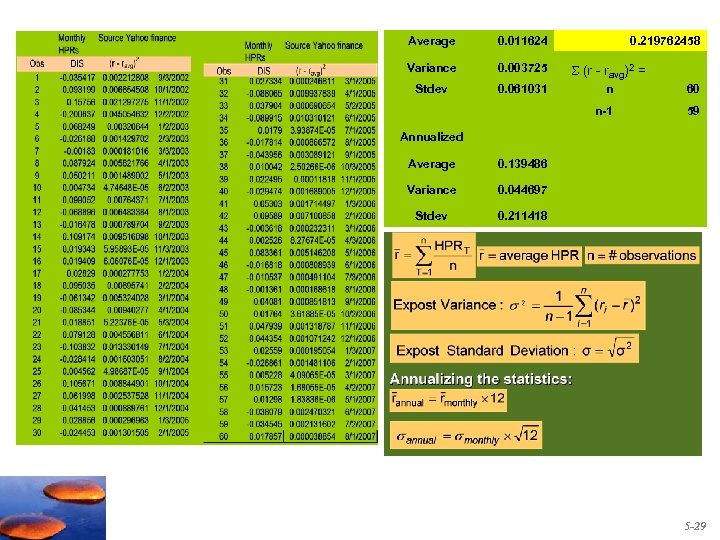
Task: Click the 'r̄ = average HPR' box
Action: tap(529, 255)
